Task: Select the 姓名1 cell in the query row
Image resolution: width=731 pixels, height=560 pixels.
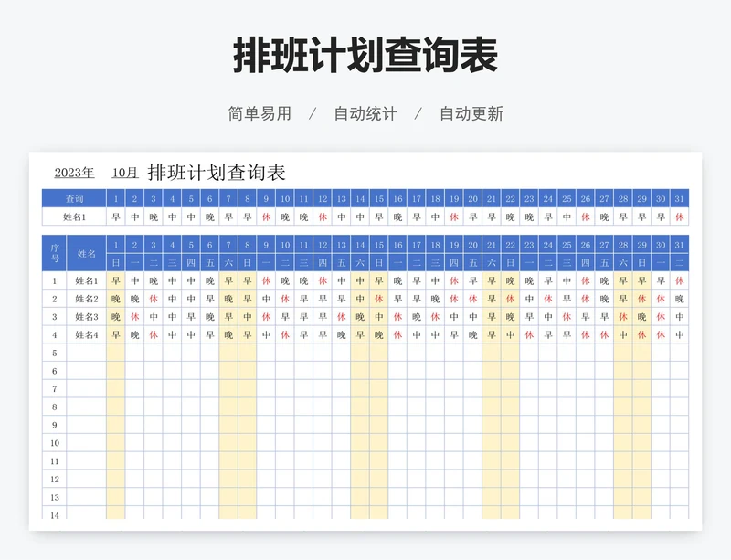Action: tap(74, 217)
